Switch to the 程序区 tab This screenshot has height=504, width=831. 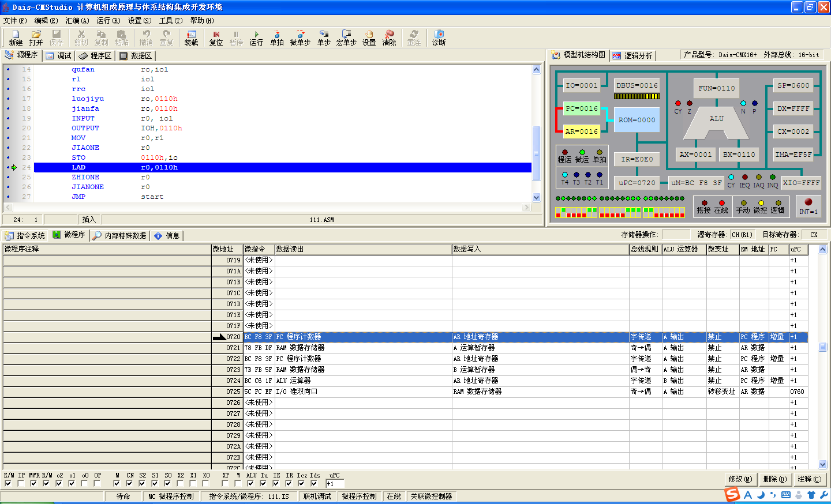(x=95, y=55)
